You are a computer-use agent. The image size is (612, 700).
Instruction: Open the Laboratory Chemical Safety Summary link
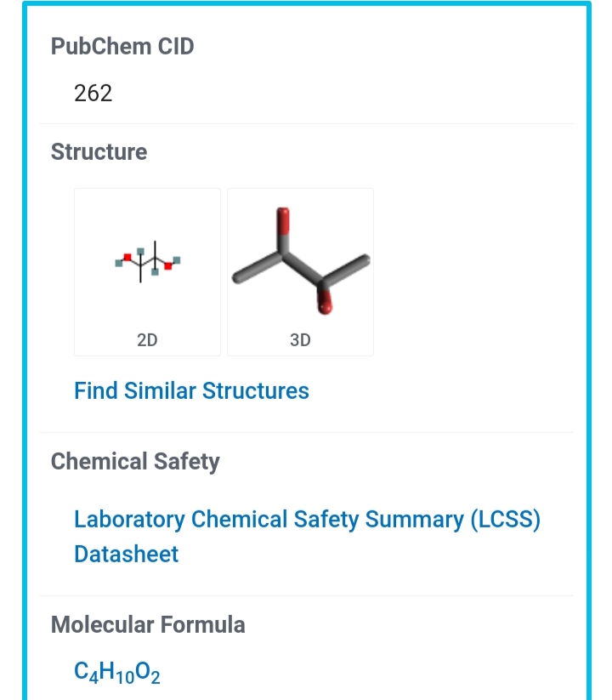[307, 520]
